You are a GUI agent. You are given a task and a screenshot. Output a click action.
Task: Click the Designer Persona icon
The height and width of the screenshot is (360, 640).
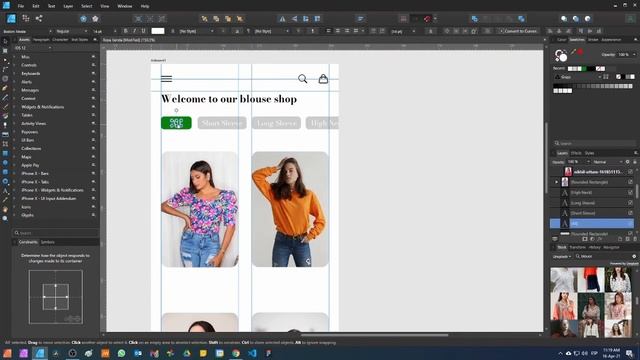(x=11, y=18)
